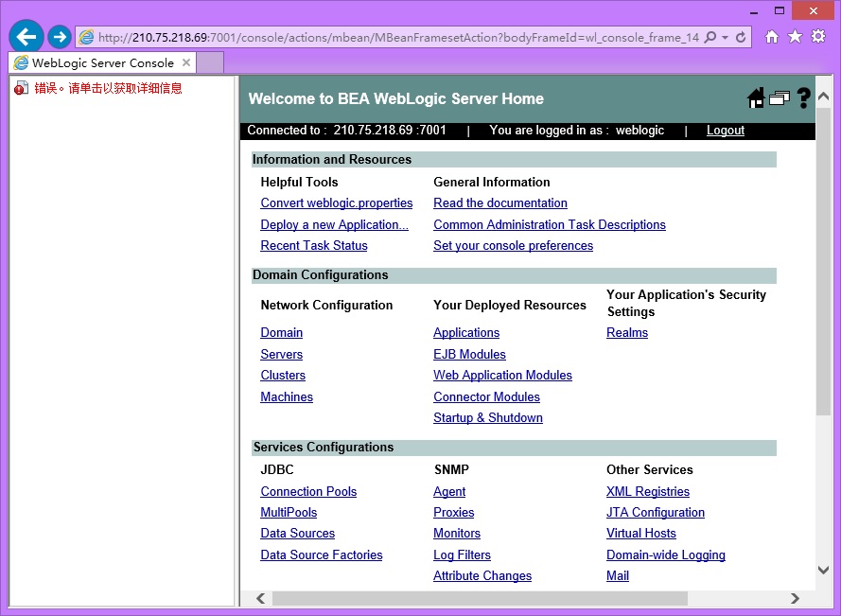Click the Logout link
The height and width of the screenshot is (616, 841).
click(726, 131)
